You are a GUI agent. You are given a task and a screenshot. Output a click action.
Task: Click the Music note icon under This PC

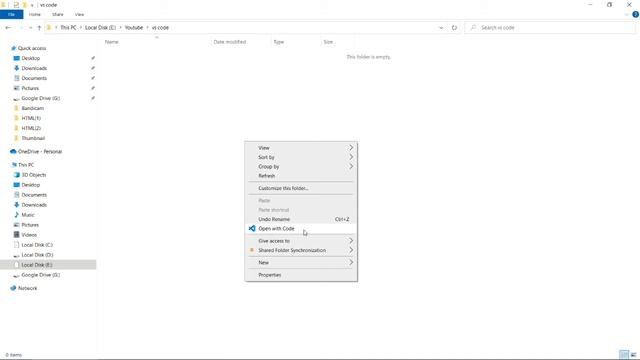[x=16, y=215]
